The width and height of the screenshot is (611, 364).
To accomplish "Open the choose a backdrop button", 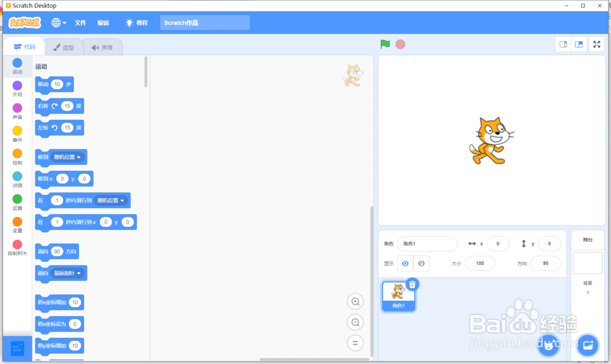I will [588, 345].
